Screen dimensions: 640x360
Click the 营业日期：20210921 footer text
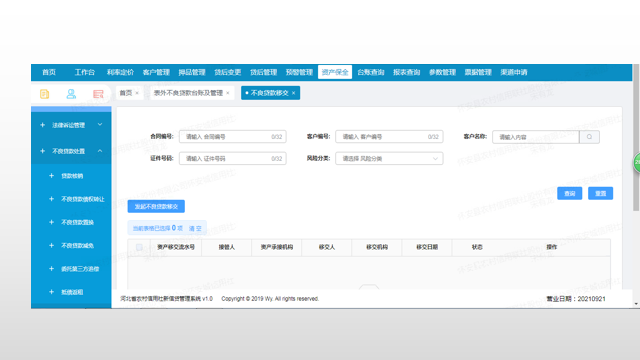click(x=576, y=299)
